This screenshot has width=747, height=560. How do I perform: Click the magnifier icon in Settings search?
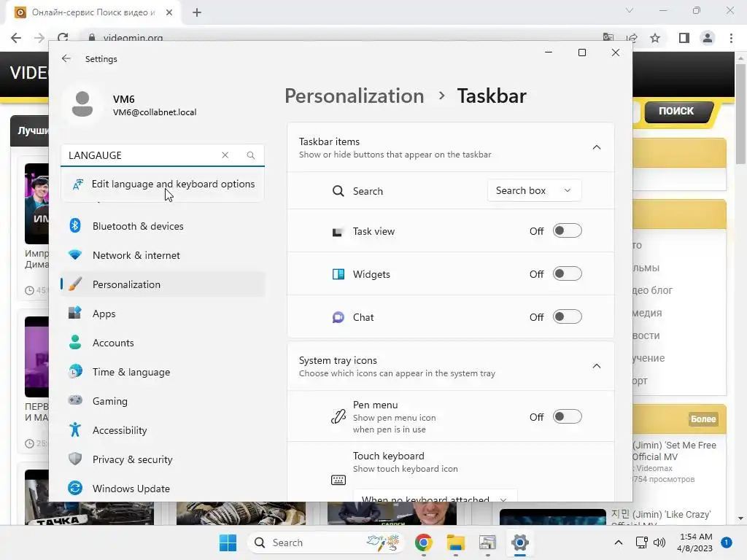(251, 155)
